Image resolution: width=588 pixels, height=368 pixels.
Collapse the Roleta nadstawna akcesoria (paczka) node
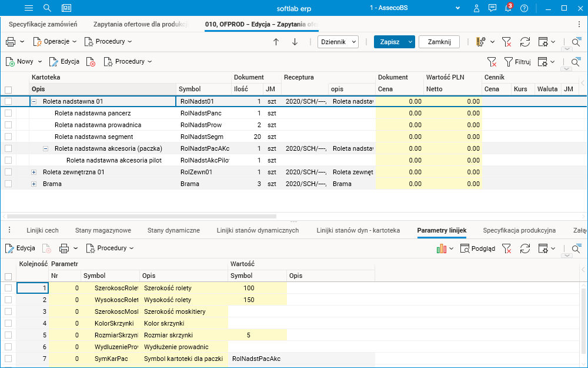pos(46,148)
